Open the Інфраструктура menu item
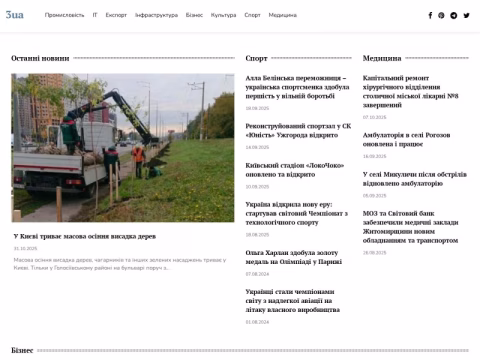 [156, 15]
